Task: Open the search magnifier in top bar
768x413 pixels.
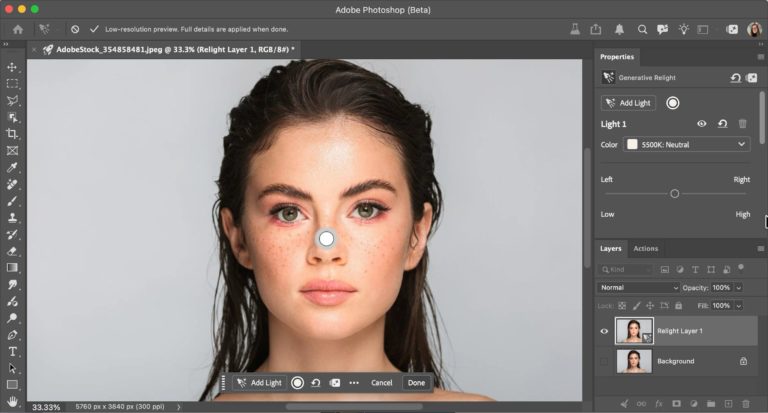Action: [642, 29]
